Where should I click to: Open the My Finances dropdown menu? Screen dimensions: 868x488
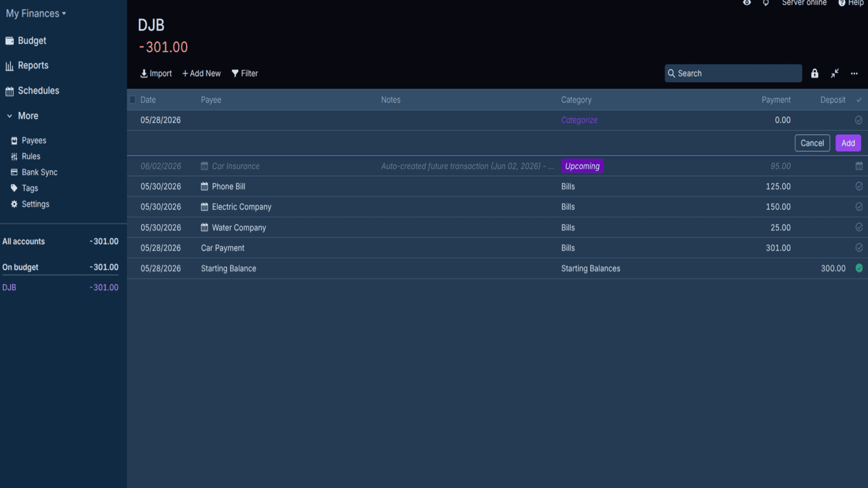[x=36, y=13]
